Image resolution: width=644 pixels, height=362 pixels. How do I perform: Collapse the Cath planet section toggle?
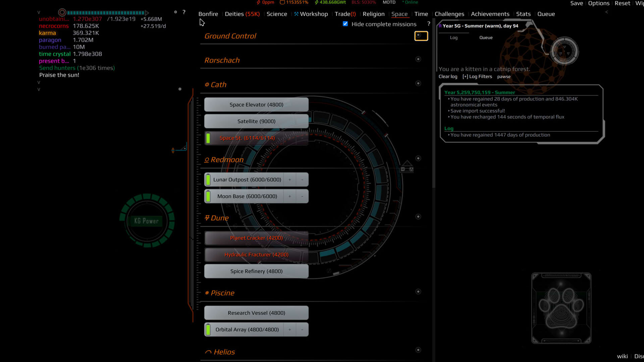coord(418,83)
